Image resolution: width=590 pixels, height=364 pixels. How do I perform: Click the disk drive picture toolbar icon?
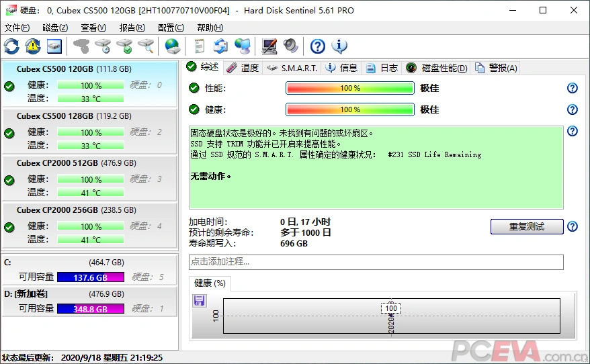coord(54,46)
